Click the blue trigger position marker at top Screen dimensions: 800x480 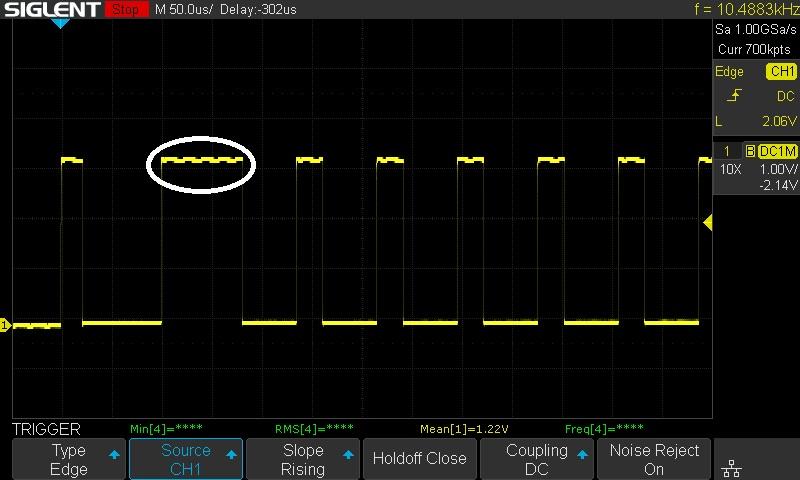[x=61, y=23]
